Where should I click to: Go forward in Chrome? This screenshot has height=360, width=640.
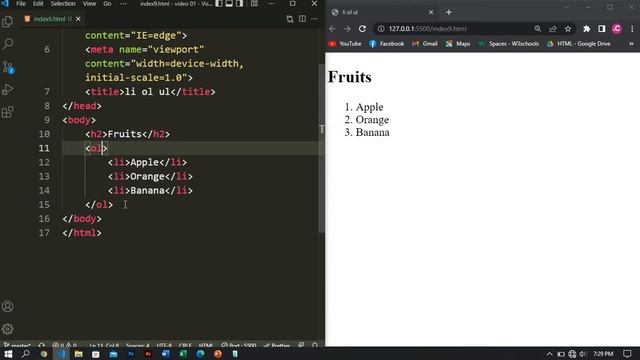click(347, 29)
